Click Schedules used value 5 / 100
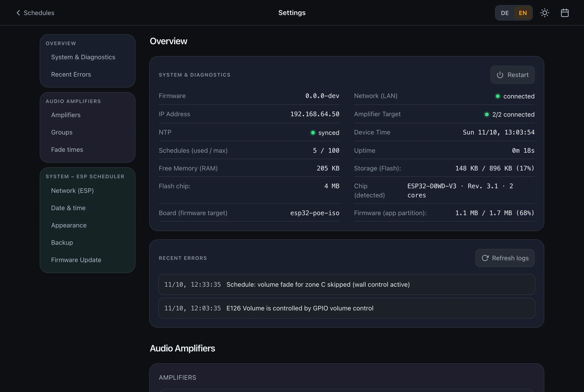 coord(326,150)
